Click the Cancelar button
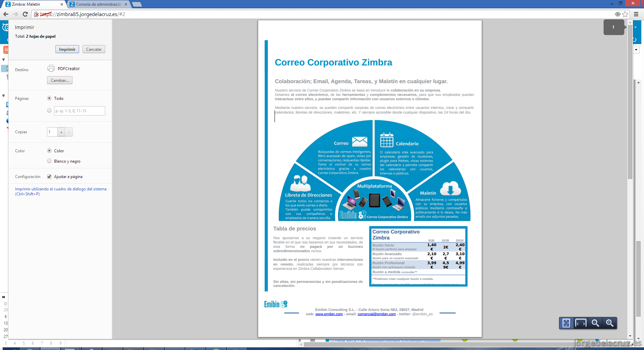 pyautogui.click(x=94, y=49)
